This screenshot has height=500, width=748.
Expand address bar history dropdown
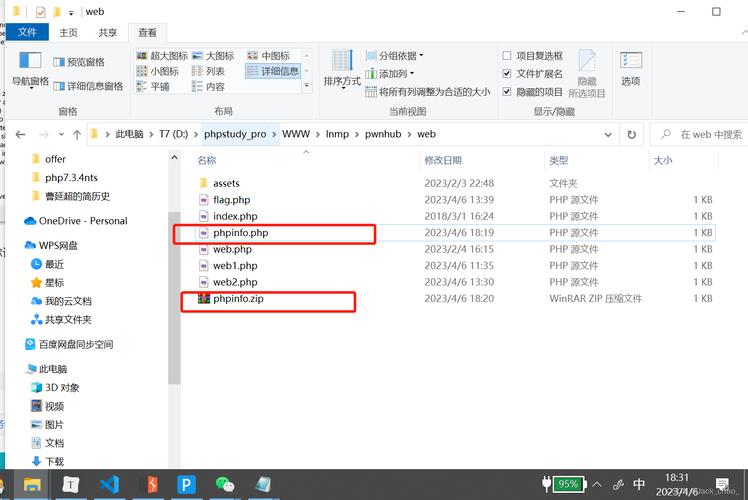click(x=608, y=135)
